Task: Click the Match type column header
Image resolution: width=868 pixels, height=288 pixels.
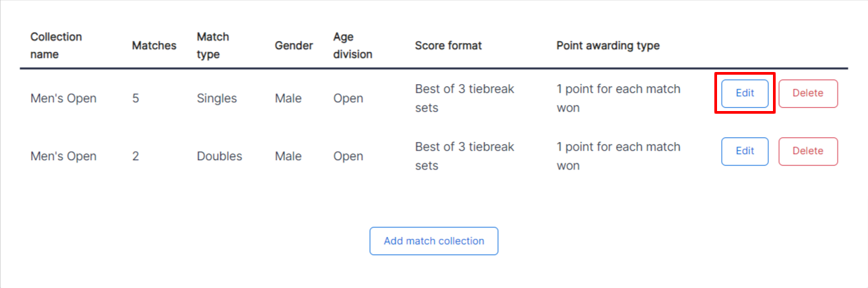Action: (x=213, y=46)
